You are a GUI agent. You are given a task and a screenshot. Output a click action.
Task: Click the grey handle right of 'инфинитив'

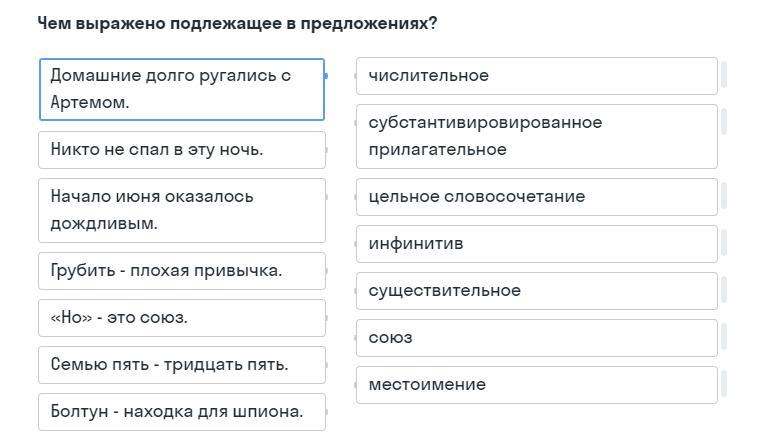click(x=724, y=243)
